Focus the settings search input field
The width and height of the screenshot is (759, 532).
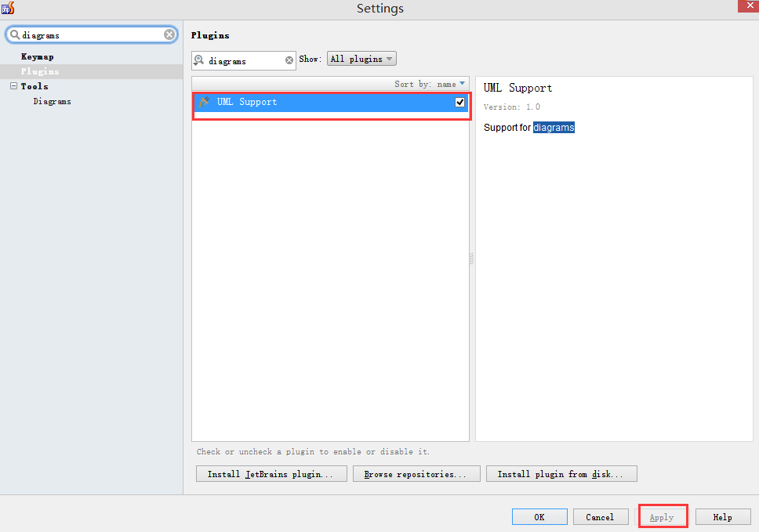pyautogui.click(x=92, y=34)
